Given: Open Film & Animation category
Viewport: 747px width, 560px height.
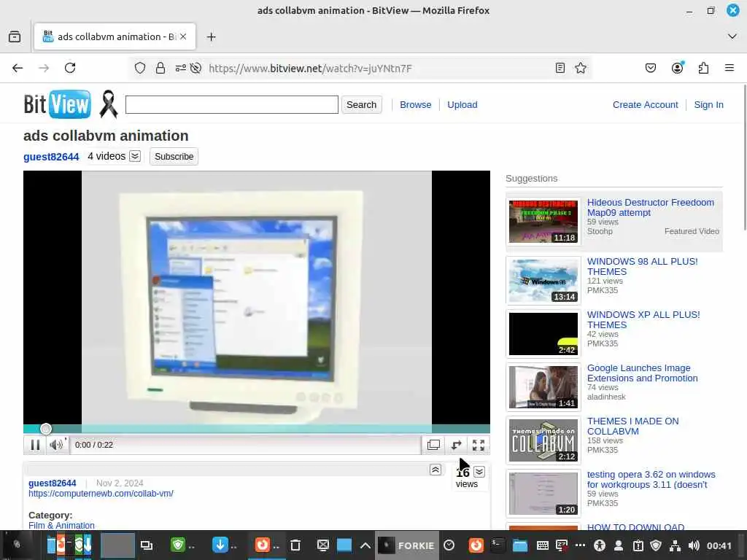Looking at the screenshot, I should pos(61,525).
